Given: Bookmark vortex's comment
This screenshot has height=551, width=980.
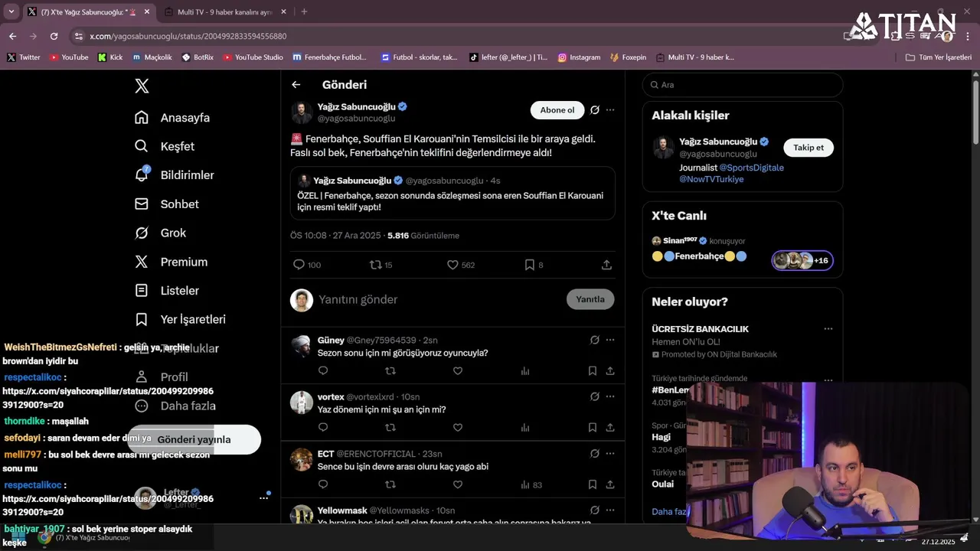Looking at the screenshot, I should [x=592, y=428].
